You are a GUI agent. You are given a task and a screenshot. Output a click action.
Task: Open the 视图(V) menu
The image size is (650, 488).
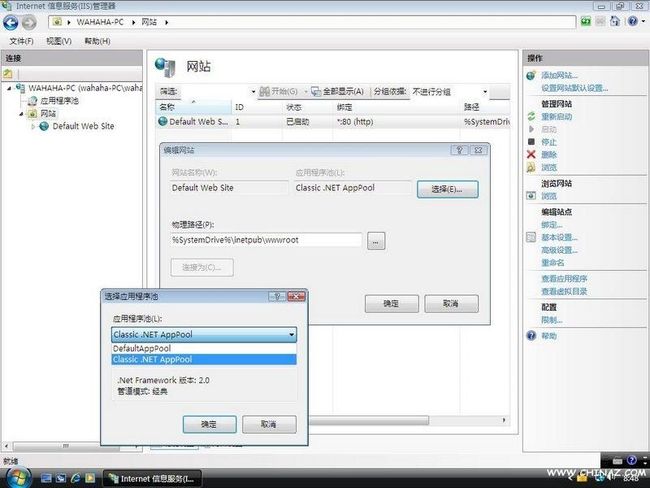pos(59,41)
